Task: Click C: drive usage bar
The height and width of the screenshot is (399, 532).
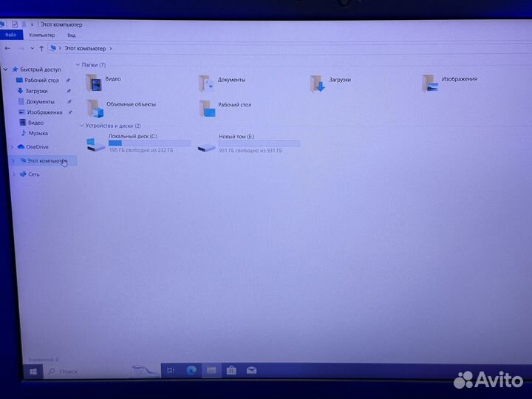Action: click(x=149, y=143)
